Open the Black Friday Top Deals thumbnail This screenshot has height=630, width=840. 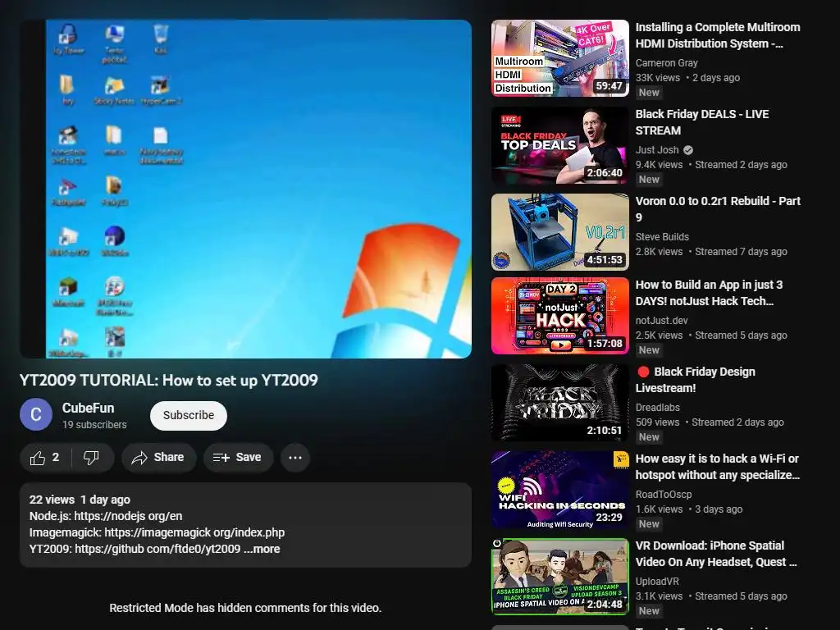click(559, 145)
